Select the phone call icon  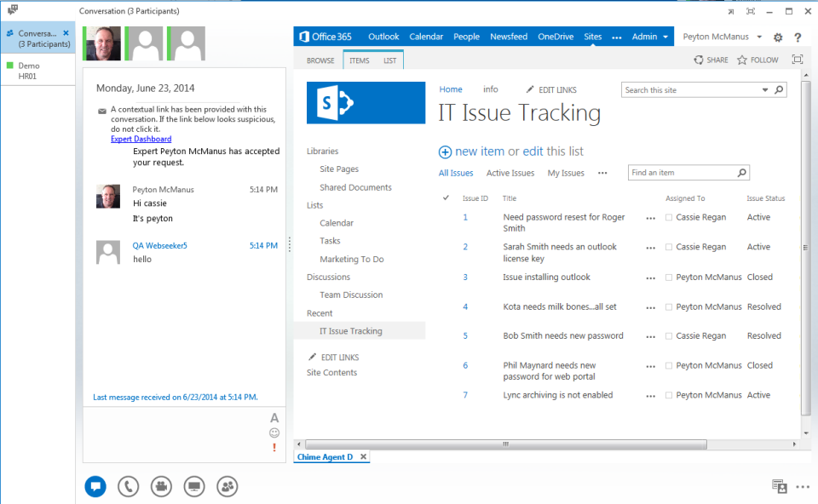[x=128, y=486]
